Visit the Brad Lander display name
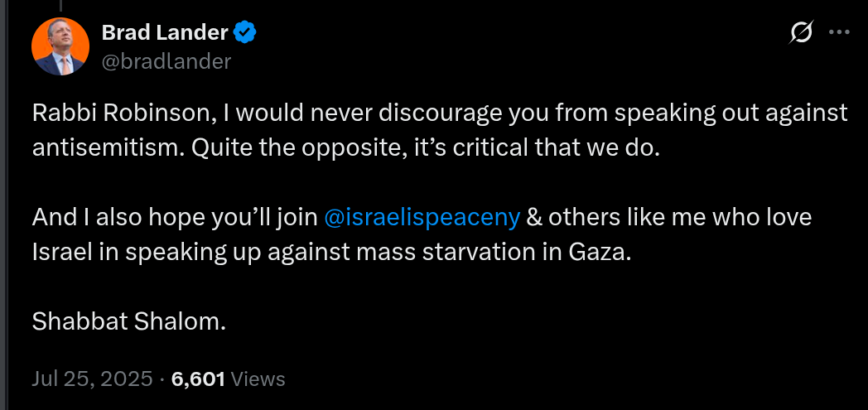Image resolution: width=868 pixels, height=410 pixels. (164, 33)
